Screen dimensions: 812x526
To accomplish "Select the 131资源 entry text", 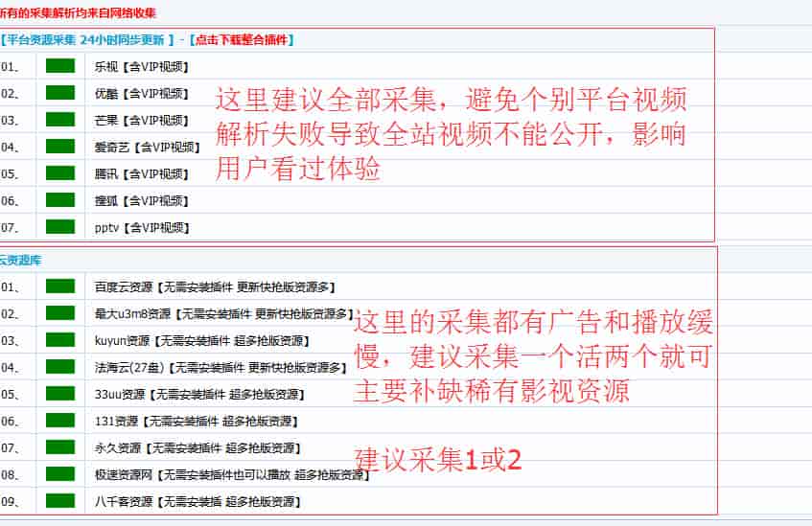I will point(197,422).
